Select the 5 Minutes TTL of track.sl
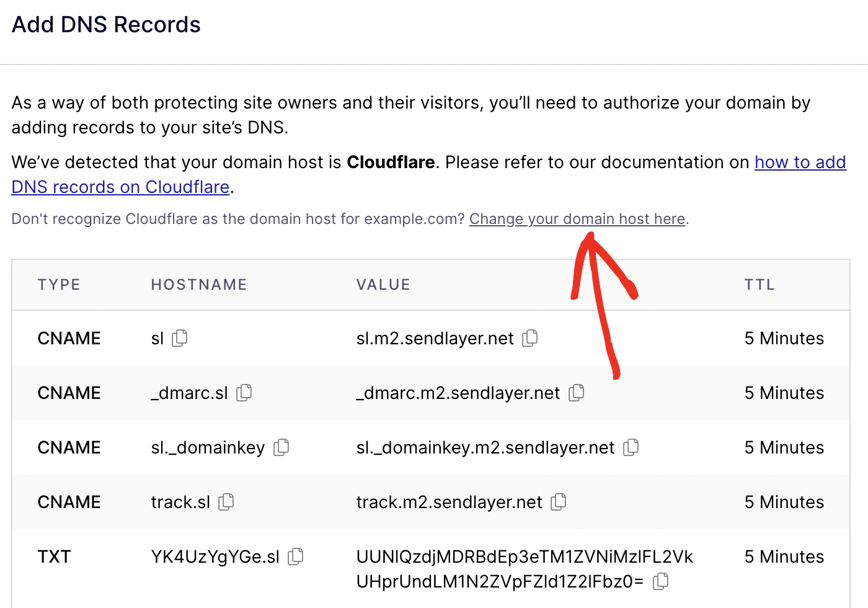The image size is (868, 608). click(784, 502)
